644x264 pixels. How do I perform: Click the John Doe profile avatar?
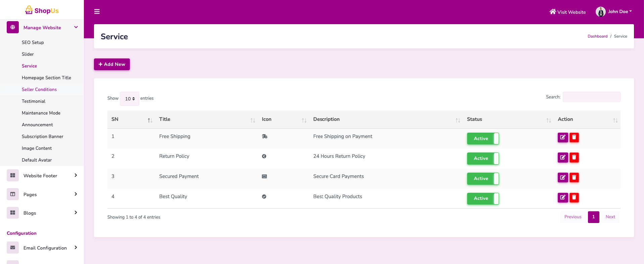point(600,12)
